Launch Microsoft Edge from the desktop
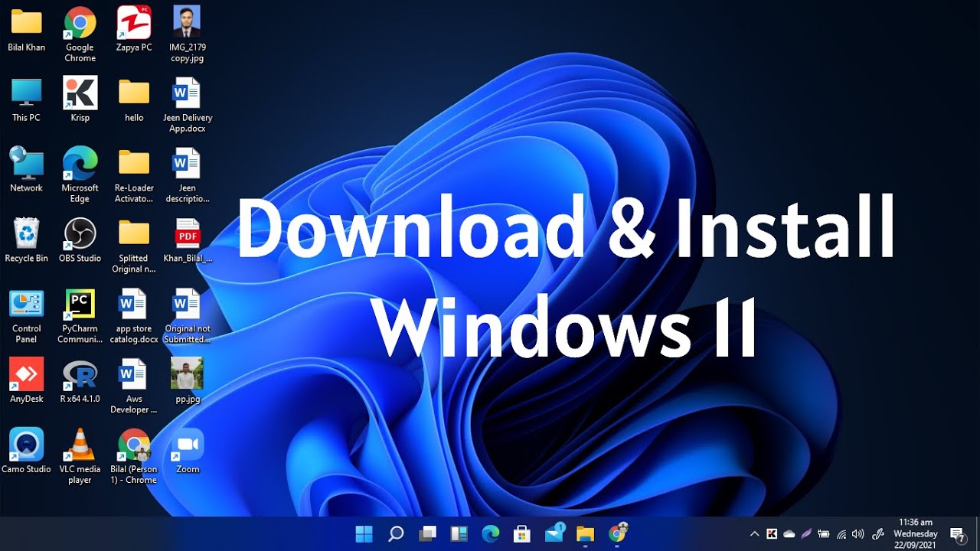Screen dimensions: 980x551 point(80,175)
